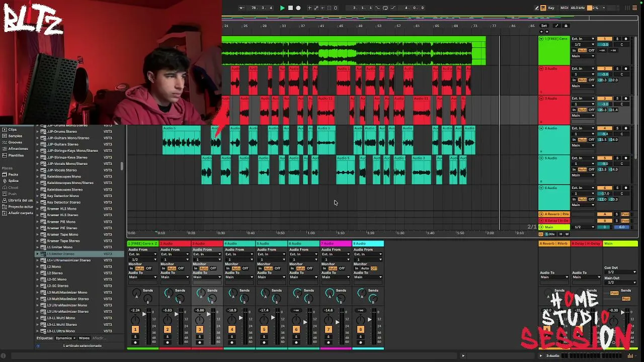Screen dimensions: 644x362
Task: Enable the draw mode pencil
Action: pyautogui.click(x=537, y=8)
